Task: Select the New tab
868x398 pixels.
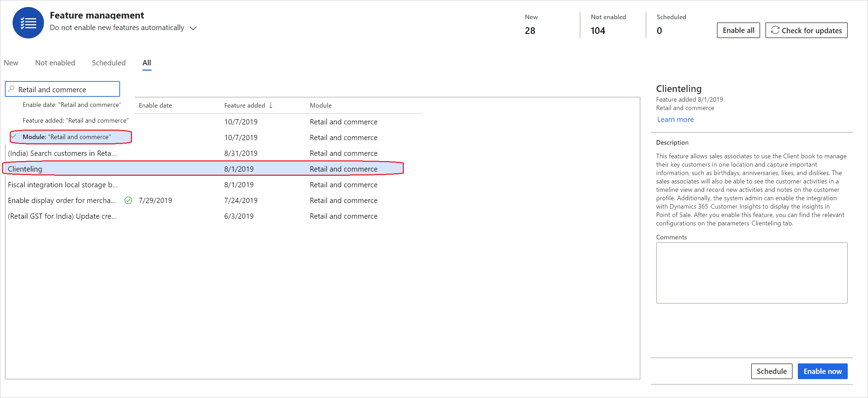Action: [x=12, y=62]
